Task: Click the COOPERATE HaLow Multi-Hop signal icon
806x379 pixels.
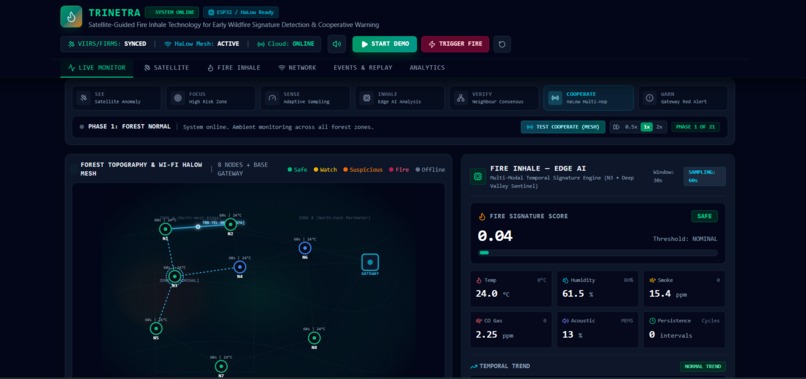Action: [555, 98]
